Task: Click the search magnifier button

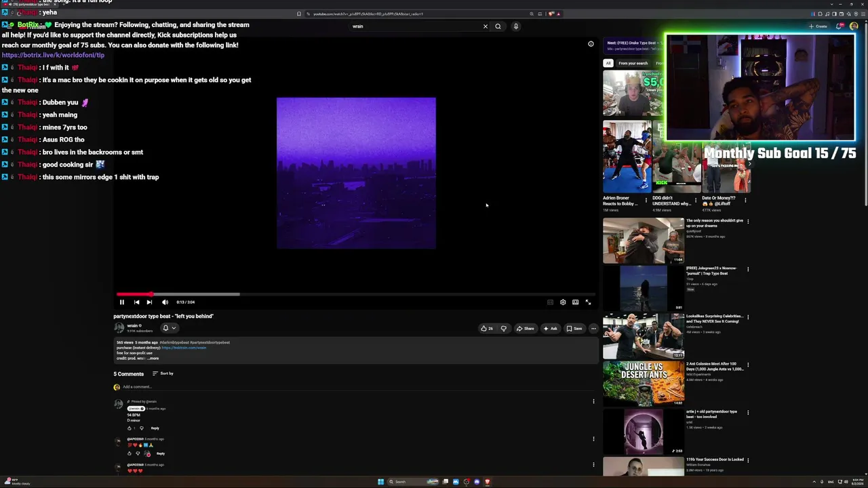Action: tap(498, 26)
